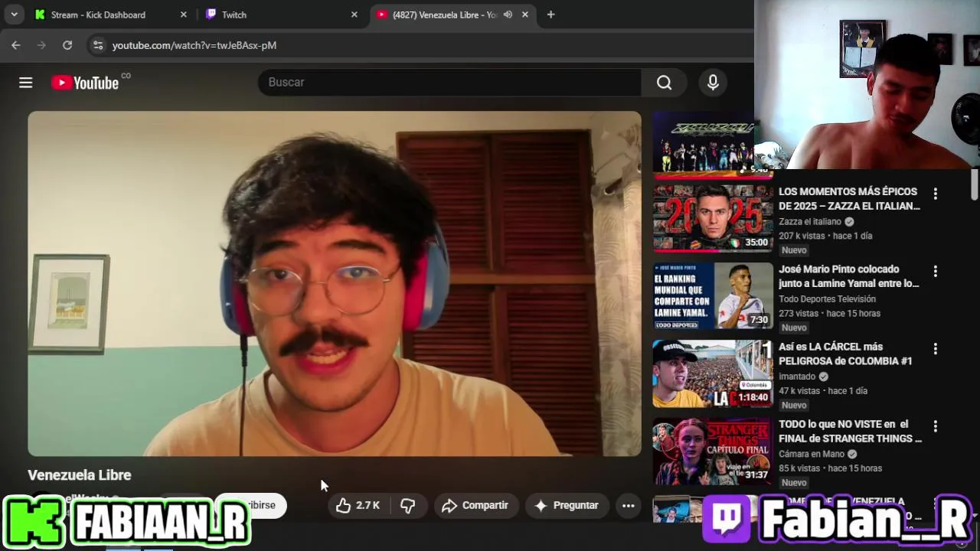980x551 pixels.
Task: Expand the tab search dropdown arrow
Action: point(14,15)
